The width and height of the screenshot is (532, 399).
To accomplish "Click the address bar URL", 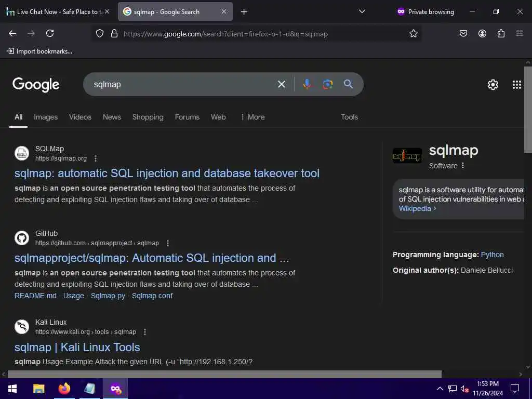I will click(x=225, y=34).
